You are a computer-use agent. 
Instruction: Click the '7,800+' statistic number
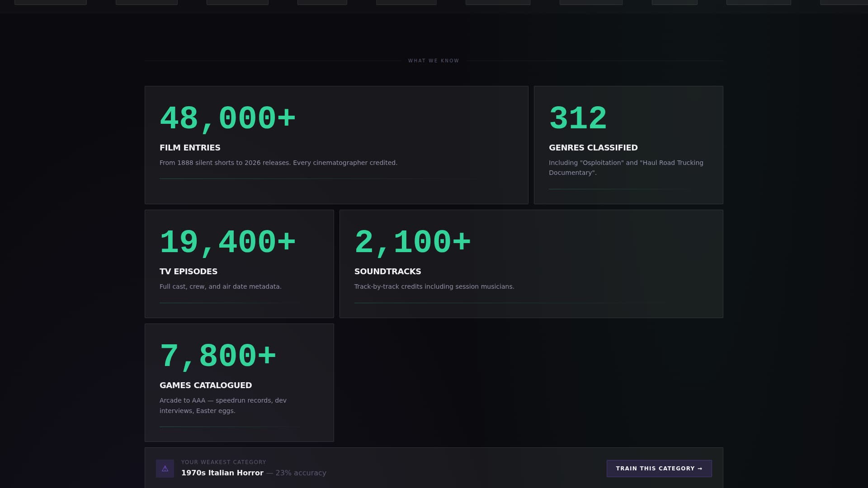(x=218, y=357)
